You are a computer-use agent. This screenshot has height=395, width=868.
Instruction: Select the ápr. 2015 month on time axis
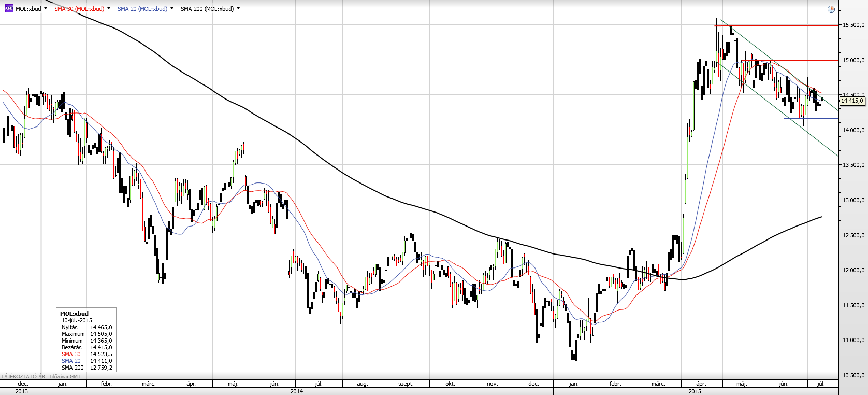(701, 384)
